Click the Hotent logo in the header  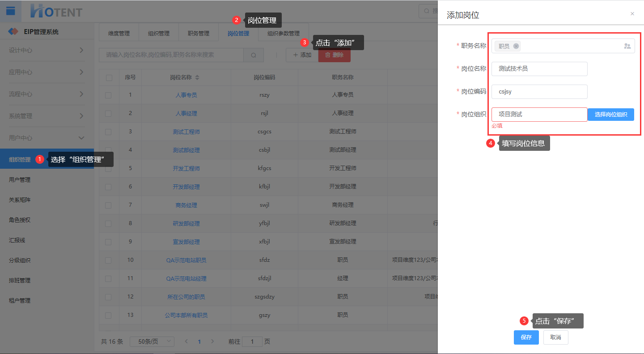click(56, 11)
